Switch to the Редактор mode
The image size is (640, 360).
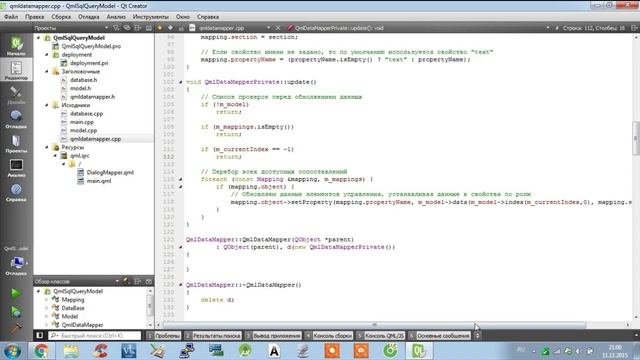pyautogui.click(x=16, y=70)
